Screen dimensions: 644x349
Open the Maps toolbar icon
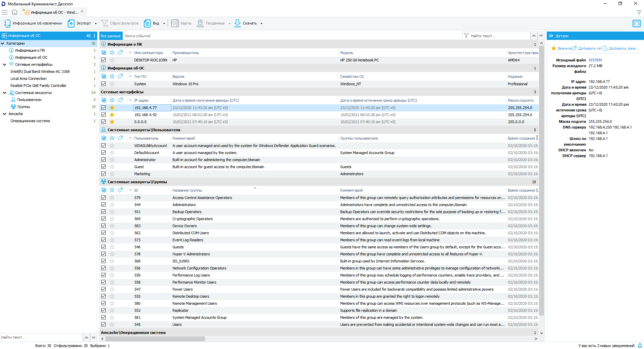coord(175,23)
